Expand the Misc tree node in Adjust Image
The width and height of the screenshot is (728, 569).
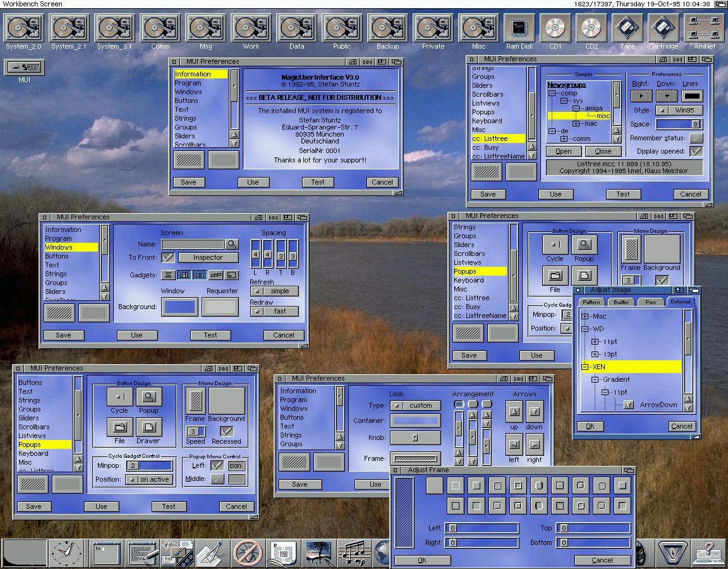coord(585,316)
